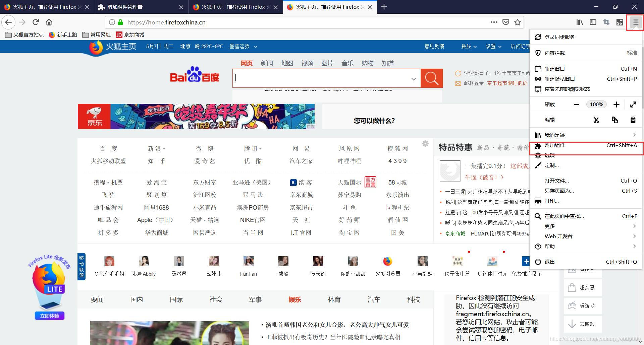Enter full screen from zoom row
Viewport: 644px width, 345px height.
[633, 105]
